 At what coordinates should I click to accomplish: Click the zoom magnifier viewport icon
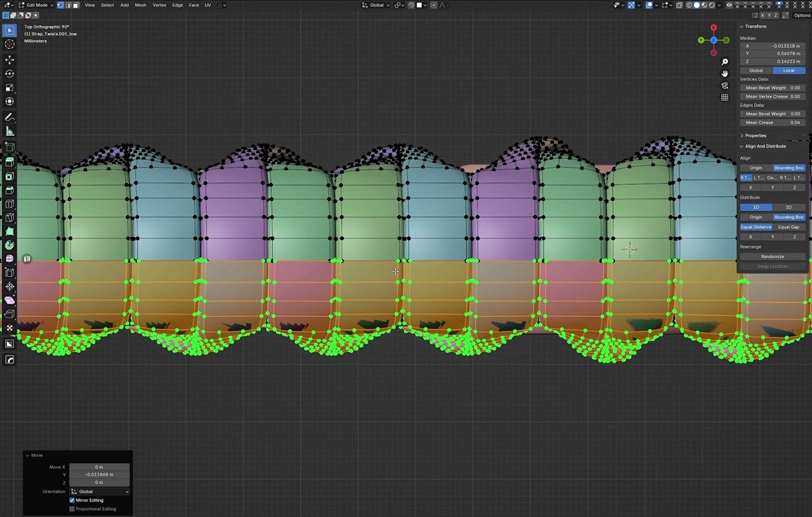pos(725,62)
